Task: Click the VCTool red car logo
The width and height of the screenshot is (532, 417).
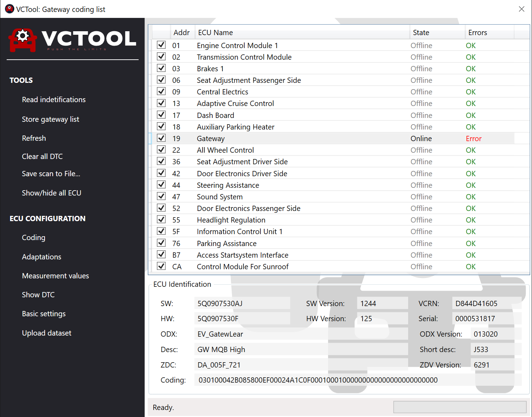Action: click(x=22, y=39)
